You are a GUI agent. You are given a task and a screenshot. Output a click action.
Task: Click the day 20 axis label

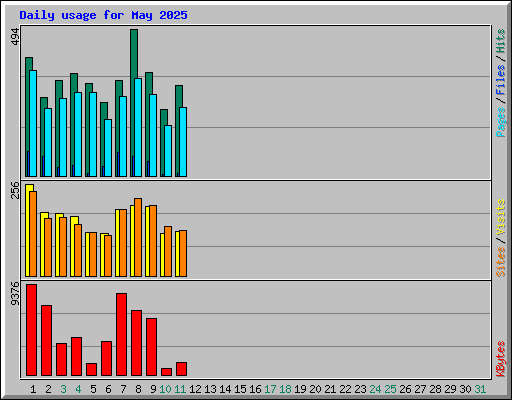(315, 389)
